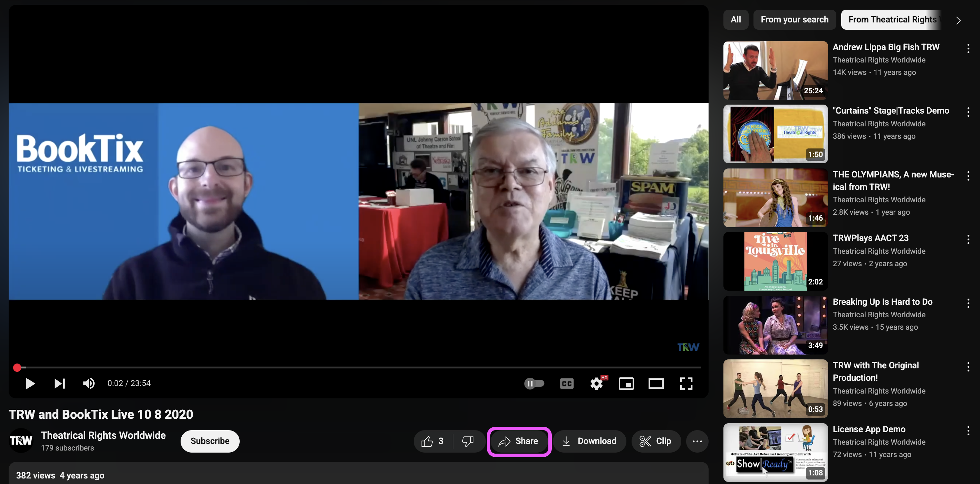
Task: Toggle the autoplay switch
Action: [534, 383]
